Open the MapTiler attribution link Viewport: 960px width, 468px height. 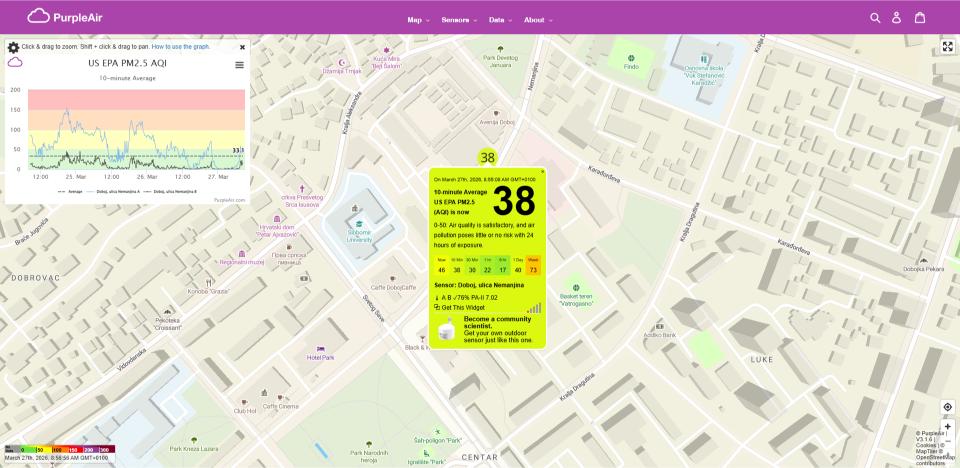[x=929, y=451]
